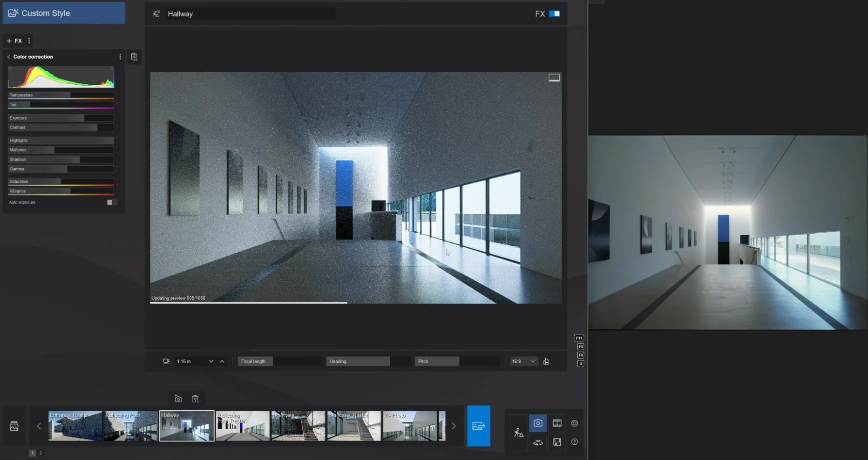Save the render with the disk icon
Viewport: 868px width, 460px height.
click(x=557, y=442)
